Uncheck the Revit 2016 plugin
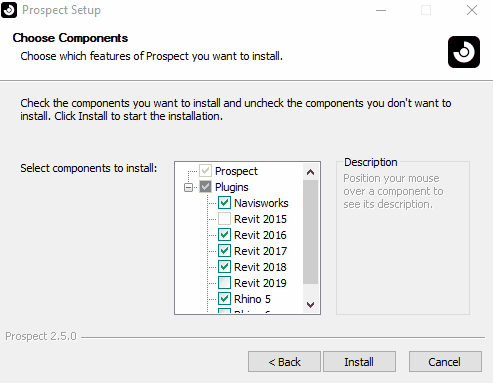This screenshot has width=493, height=383. (x=224, y=235)
